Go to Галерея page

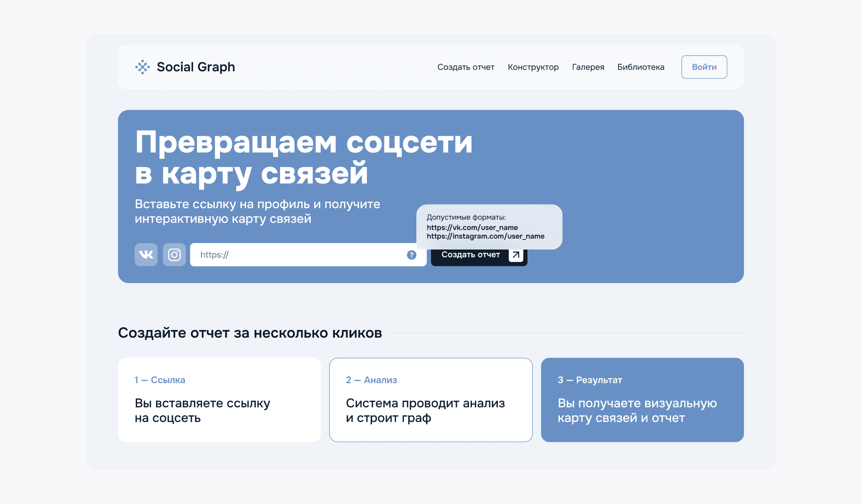click(588, 67)
